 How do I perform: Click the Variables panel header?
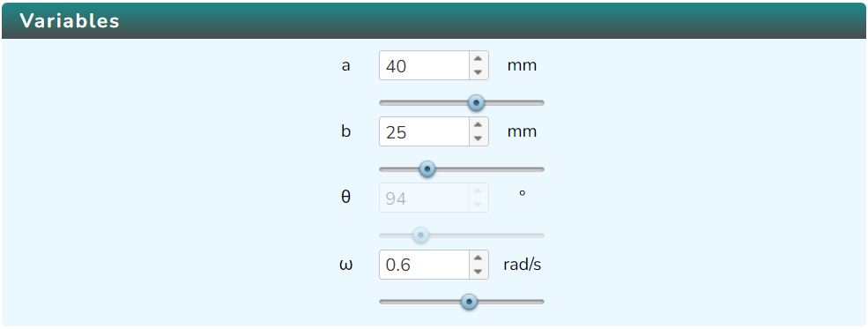[434, 21]
